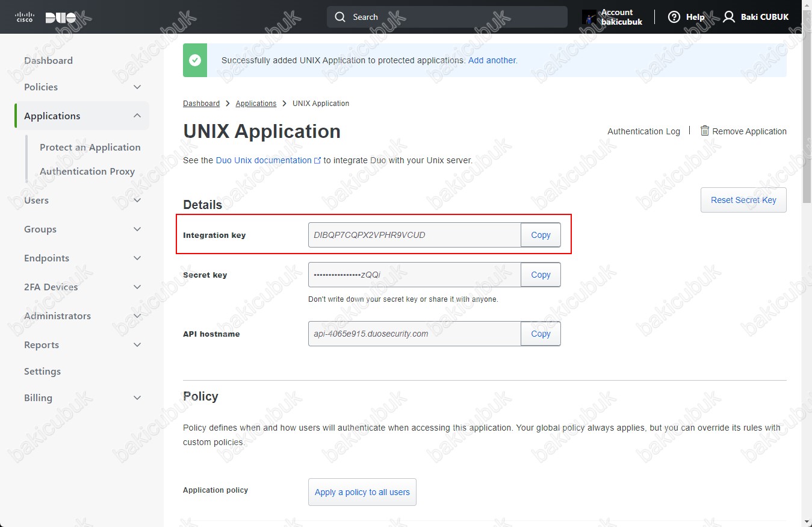This screenshot has width=812, height=527.
Task: Expand the 2FA Devices sidebar chevron
Action: [137, 287]
